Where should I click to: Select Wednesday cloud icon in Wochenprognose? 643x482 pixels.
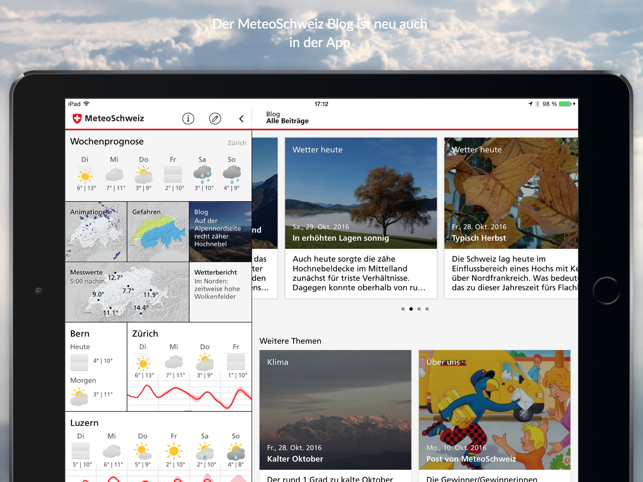[x=114, y=175]
